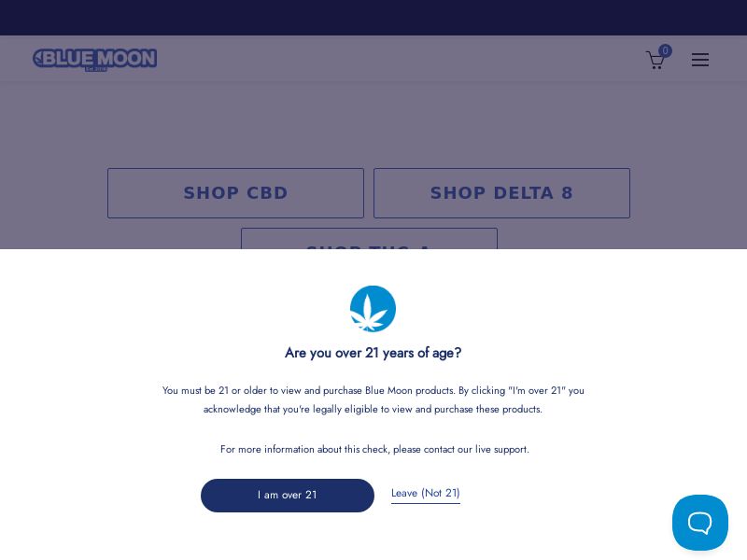Open the shopping cart

[655, 62]
